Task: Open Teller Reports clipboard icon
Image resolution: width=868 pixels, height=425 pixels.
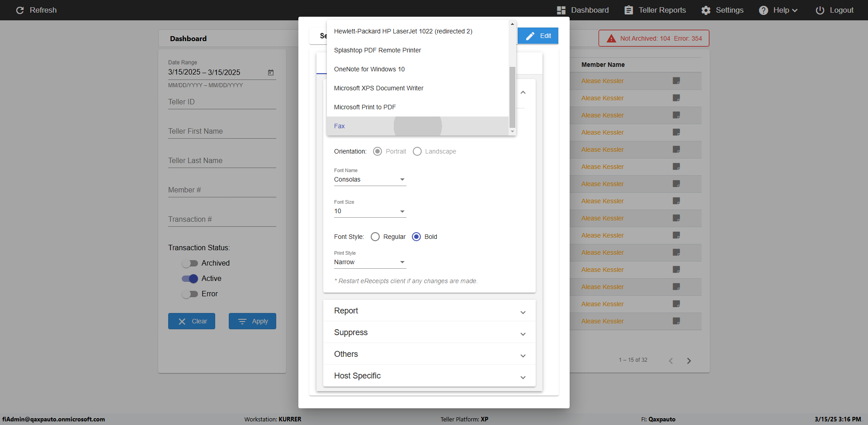Action: point(628,10)
